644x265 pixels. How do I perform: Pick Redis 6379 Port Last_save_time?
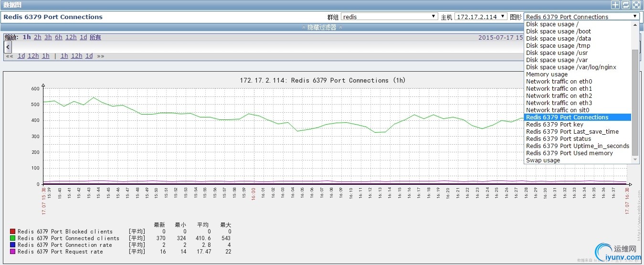[x=578, y=132]
